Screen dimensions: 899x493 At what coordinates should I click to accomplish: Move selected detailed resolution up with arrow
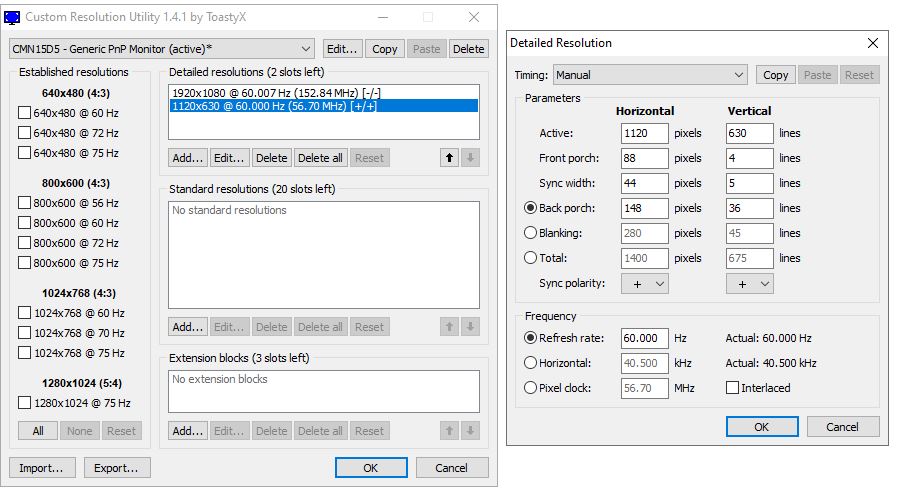[449, 158]
